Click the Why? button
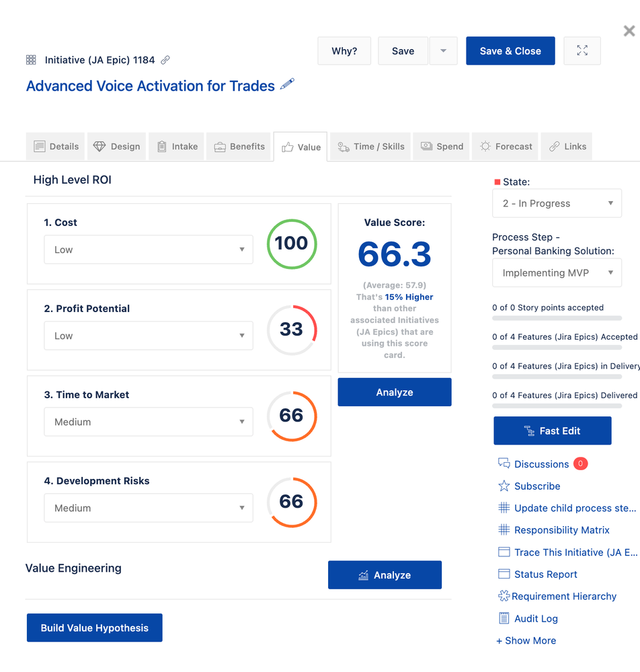The width and height of the screenshot is (640, 672). [344, 50]
